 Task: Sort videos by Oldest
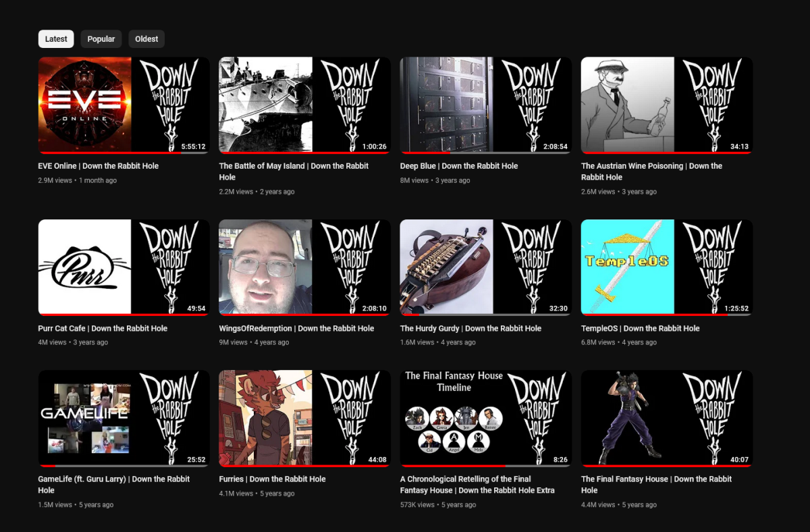(x=146, y=38)
